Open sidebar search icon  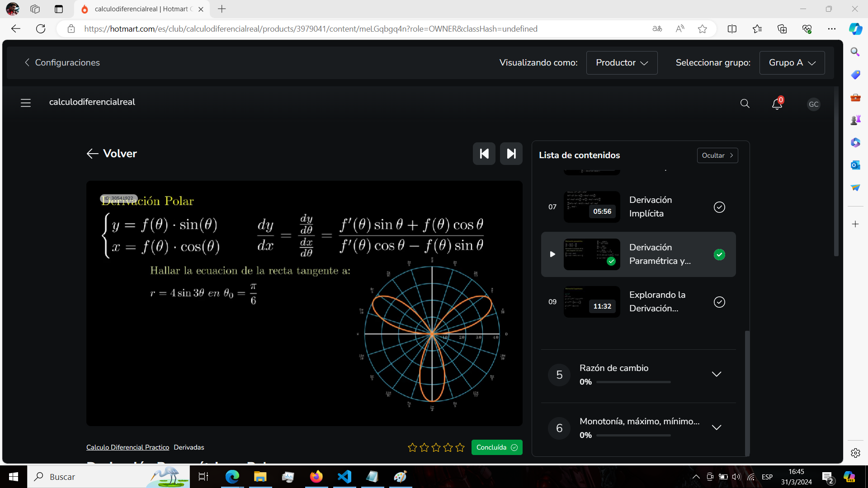point(855,52)
